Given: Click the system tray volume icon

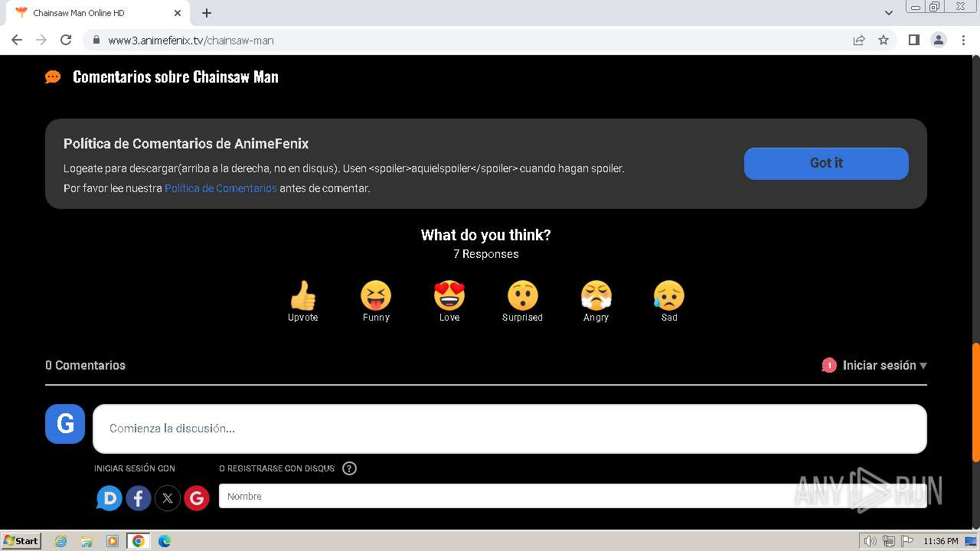Looking at the screenshot, I should 870,541.
